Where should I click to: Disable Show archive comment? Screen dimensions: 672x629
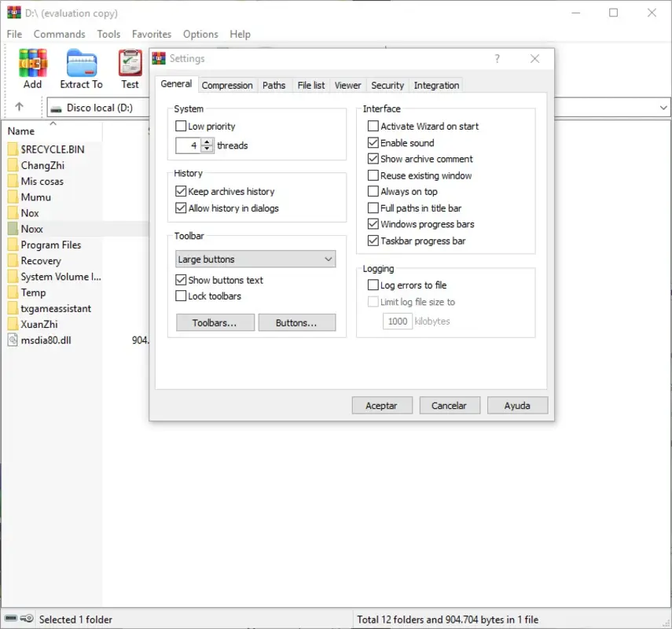(x=373, y=159)
